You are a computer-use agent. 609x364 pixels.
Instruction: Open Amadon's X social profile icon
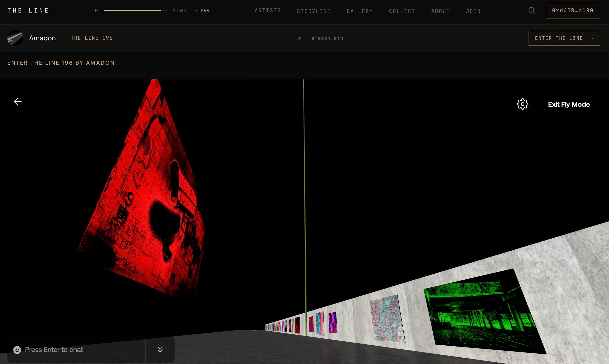(300, 38)
